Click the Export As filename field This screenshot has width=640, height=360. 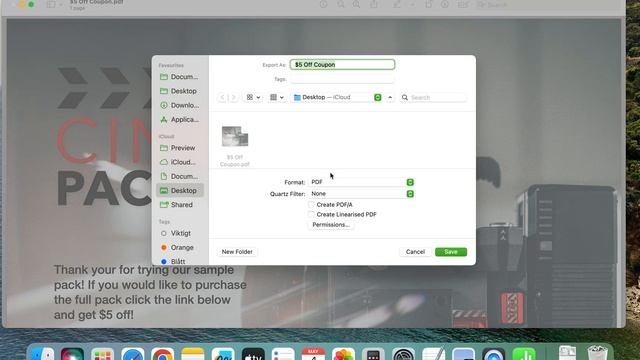pyautogui.click(x=342, y=64)
